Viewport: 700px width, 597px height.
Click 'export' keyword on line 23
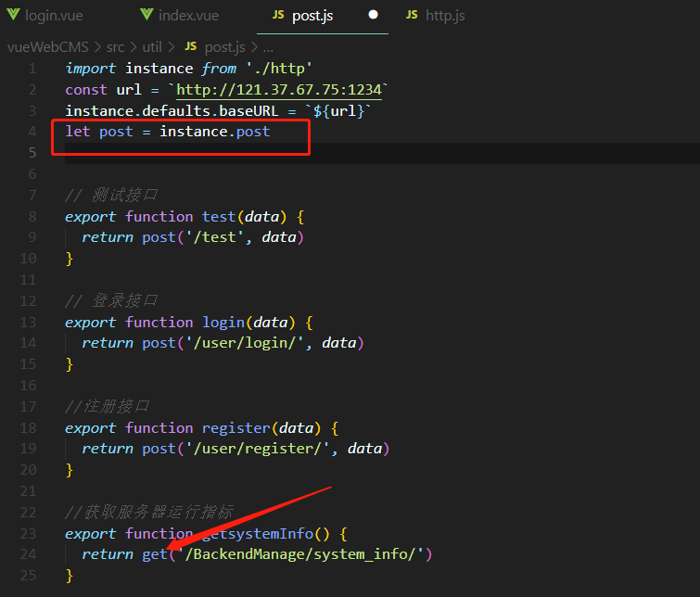click(91, 534)
